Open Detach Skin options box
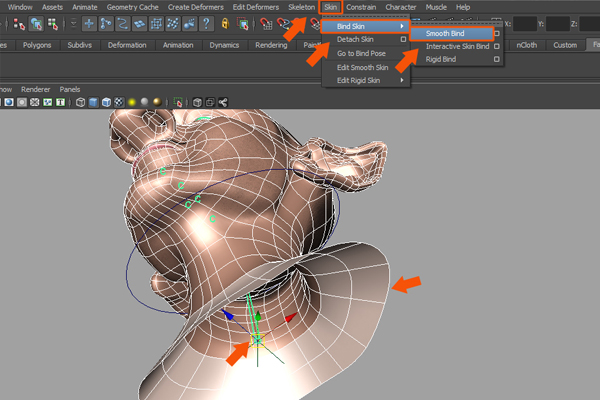Screen dimensions: 600x400 403,39
